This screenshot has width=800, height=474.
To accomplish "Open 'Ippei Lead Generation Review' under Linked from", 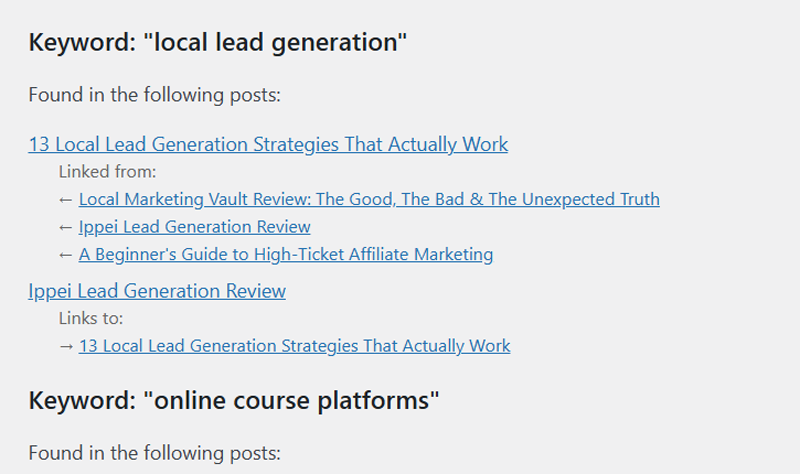I will 194,227.
